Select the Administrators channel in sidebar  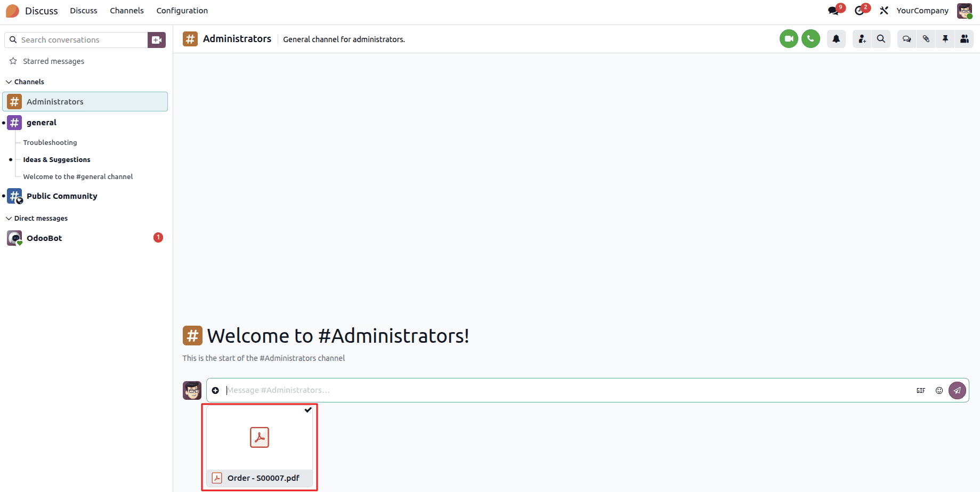click(85, 102)
